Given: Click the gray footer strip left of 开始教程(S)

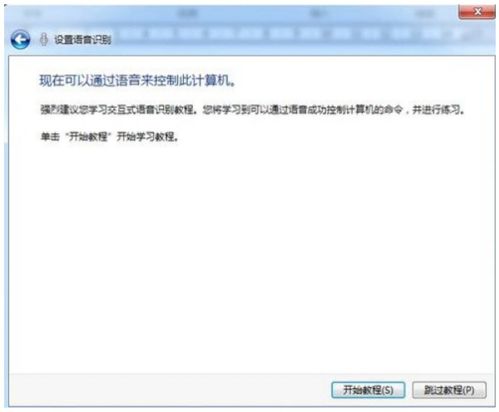Looking at the screenshot, I should coord(170,390).
